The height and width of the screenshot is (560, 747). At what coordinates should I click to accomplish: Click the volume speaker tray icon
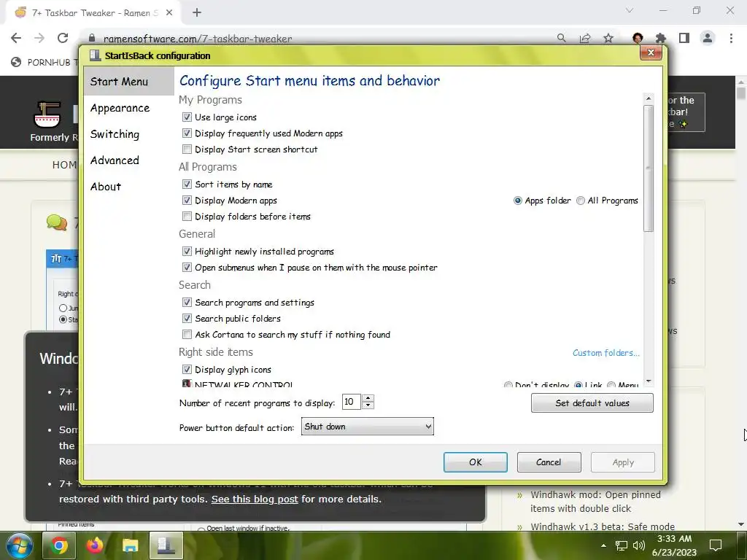click(639, 545)
